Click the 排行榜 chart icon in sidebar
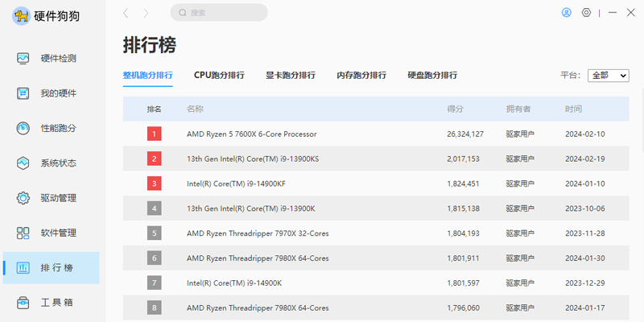 23,268
